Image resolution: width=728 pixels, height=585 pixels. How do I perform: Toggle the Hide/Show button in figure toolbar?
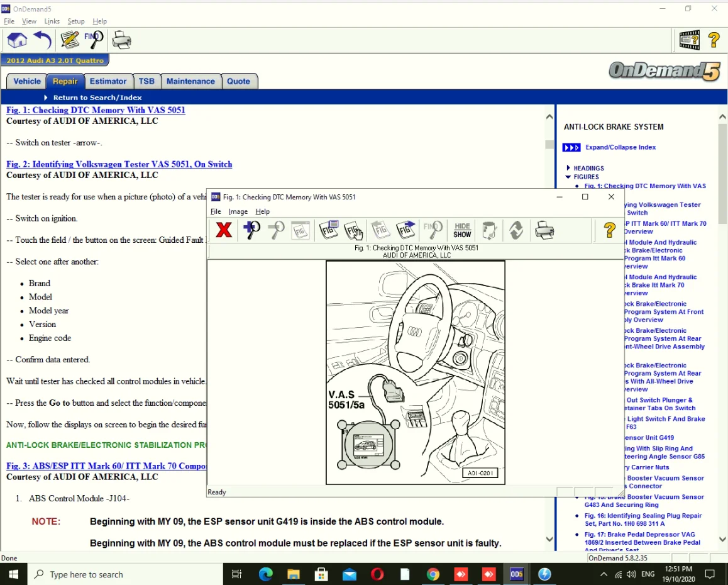tap(462, 230)
